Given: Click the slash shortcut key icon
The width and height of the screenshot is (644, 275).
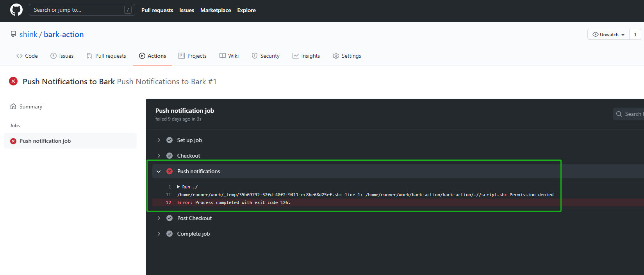Looking at the screenshot, I should (128, 10).
